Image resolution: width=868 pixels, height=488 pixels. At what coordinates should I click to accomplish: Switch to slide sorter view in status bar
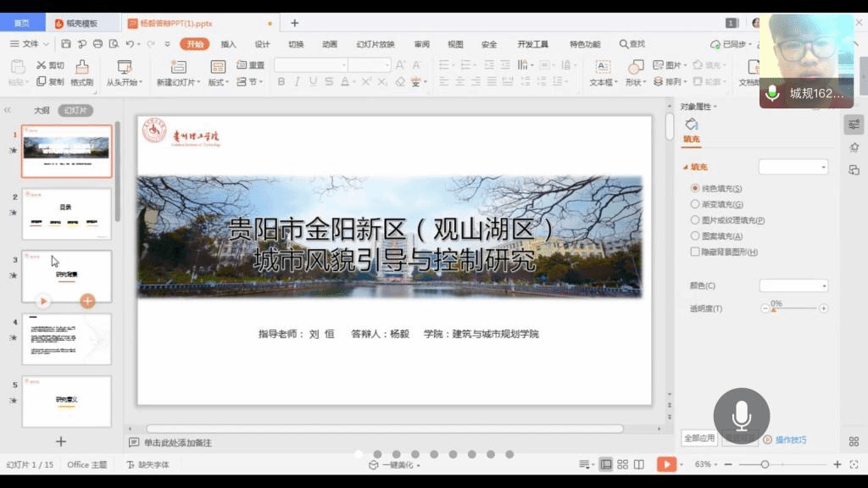(622, 464)
